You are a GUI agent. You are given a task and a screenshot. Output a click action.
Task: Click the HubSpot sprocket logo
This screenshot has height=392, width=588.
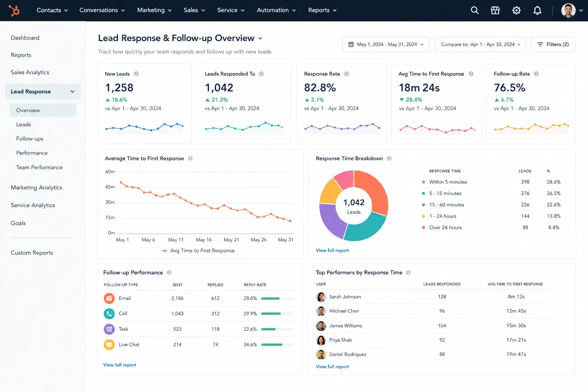[14, 10]
